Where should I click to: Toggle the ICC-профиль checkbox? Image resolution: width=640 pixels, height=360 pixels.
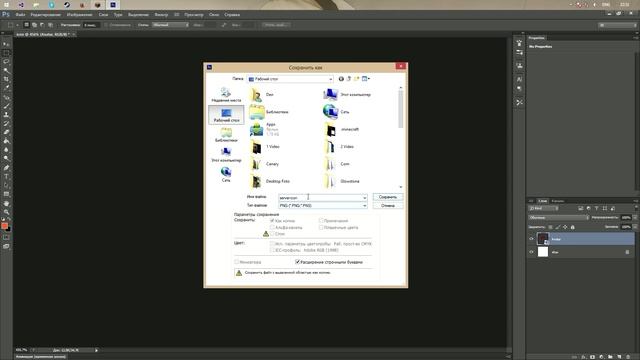[272, 250]
